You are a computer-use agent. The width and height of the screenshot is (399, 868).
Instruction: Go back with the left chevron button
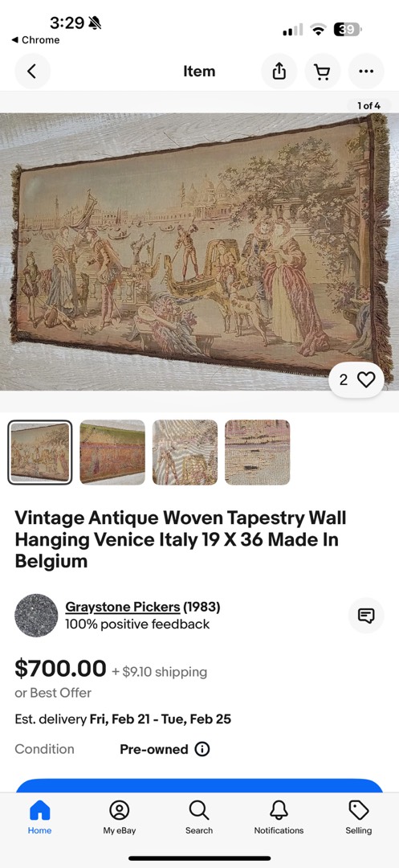pyautogui.click(x=32, y=72)
